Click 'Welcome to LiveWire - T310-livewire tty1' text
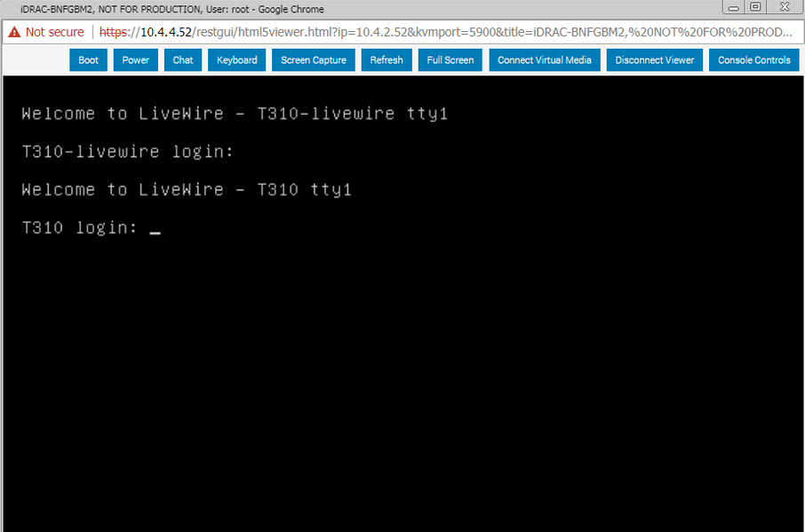 pos(235,114)
